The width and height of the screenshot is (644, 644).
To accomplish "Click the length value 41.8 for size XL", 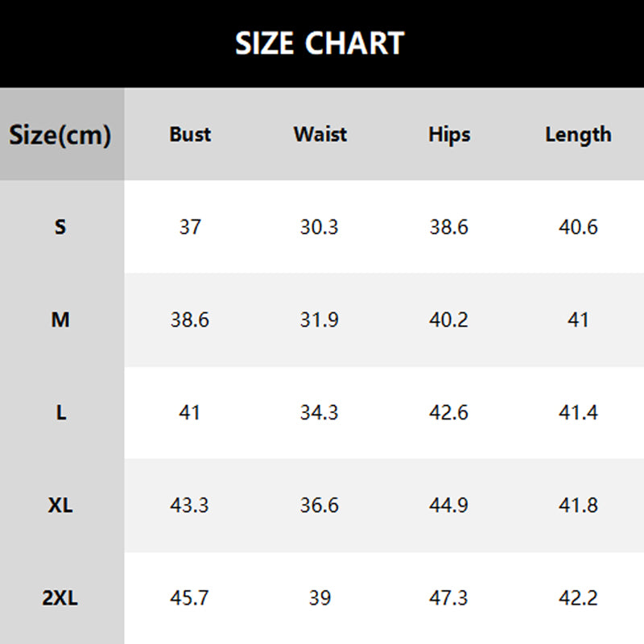I will pos(578,506).
